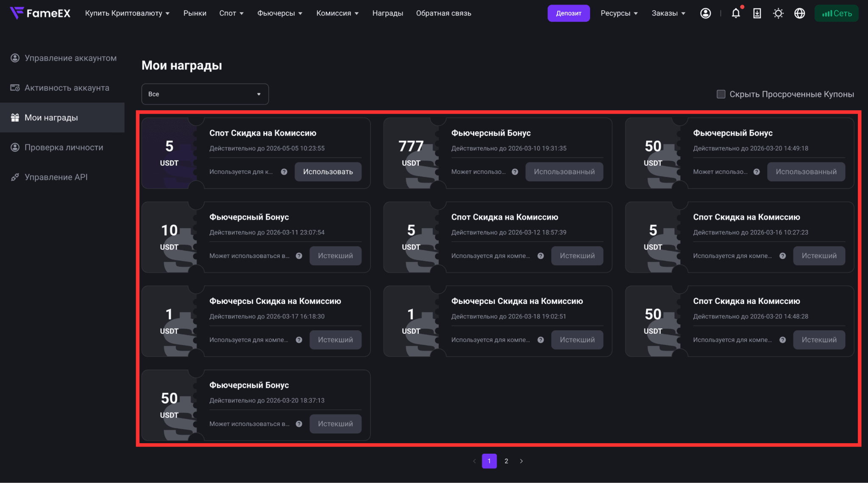Open info tooltip for the coupon valid until 2026-03-20 18:37:13

(x=299, y=424)
